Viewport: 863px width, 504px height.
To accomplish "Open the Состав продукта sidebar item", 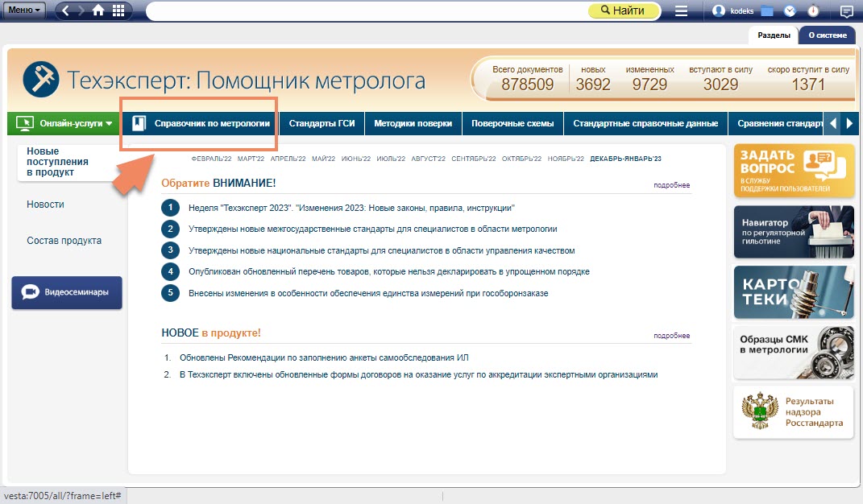I will coord(64,241).
